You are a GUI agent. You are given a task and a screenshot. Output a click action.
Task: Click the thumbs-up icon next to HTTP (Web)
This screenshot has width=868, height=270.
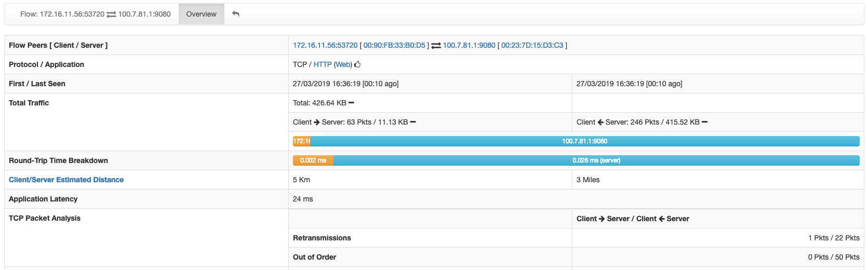click(357, 64)
